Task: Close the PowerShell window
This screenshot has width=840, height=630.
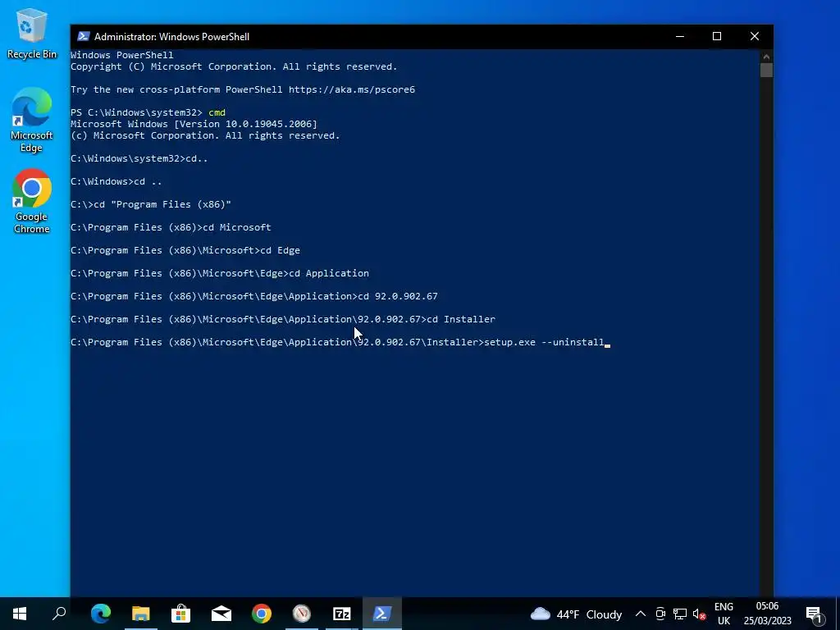Action: pos(755,36)
